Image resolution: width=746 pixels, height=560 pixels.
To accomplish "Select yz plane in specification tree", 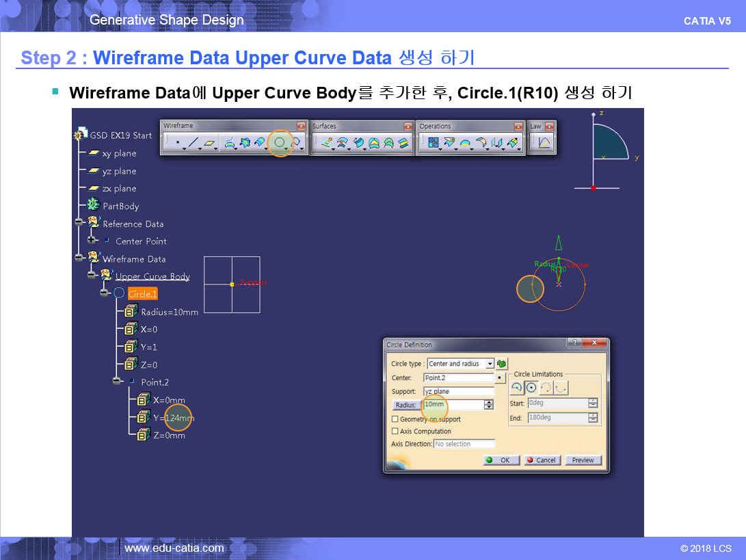I will 119,171.
